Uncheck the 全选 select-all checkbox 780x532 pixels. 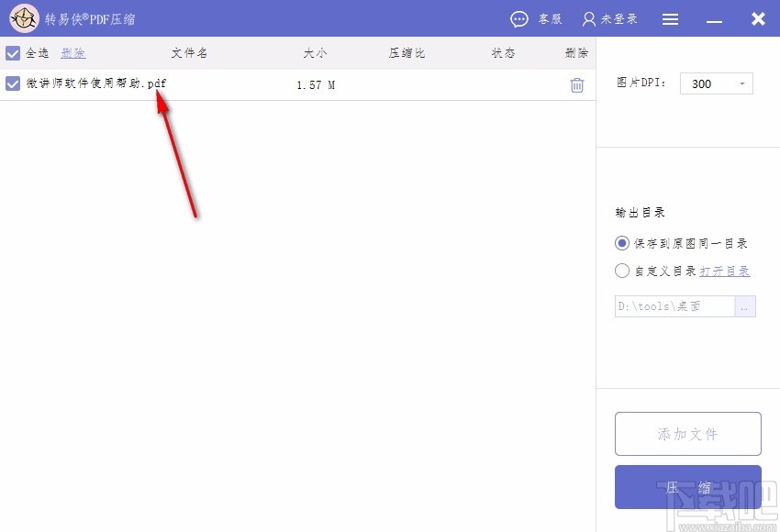pos(12,52)
